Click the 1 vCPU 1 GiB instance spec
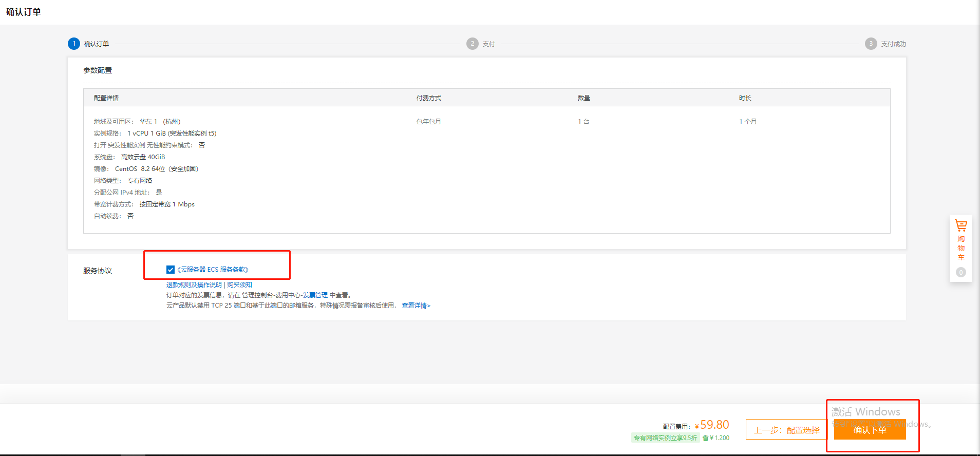Image resolution: width=980 pixels, height=456 pixels. pos(172,134)
